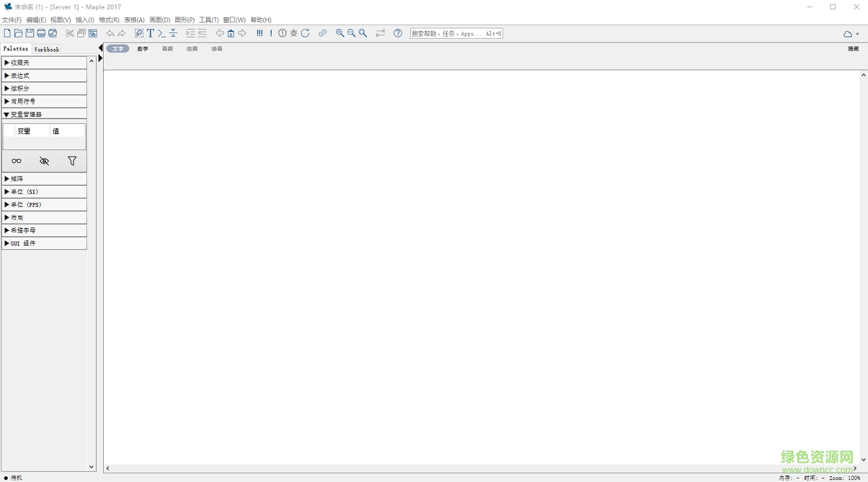This screenshot has width=868, height=482.
Task: Switch to the Palettes tab
Action: pyautogui.click(x=16, y=49)
